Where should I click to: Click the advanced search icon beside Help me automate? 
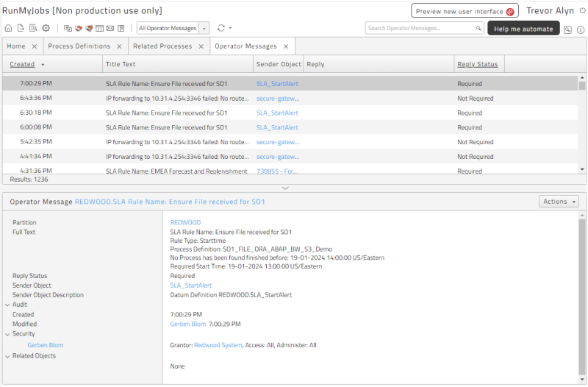(567, 29)
